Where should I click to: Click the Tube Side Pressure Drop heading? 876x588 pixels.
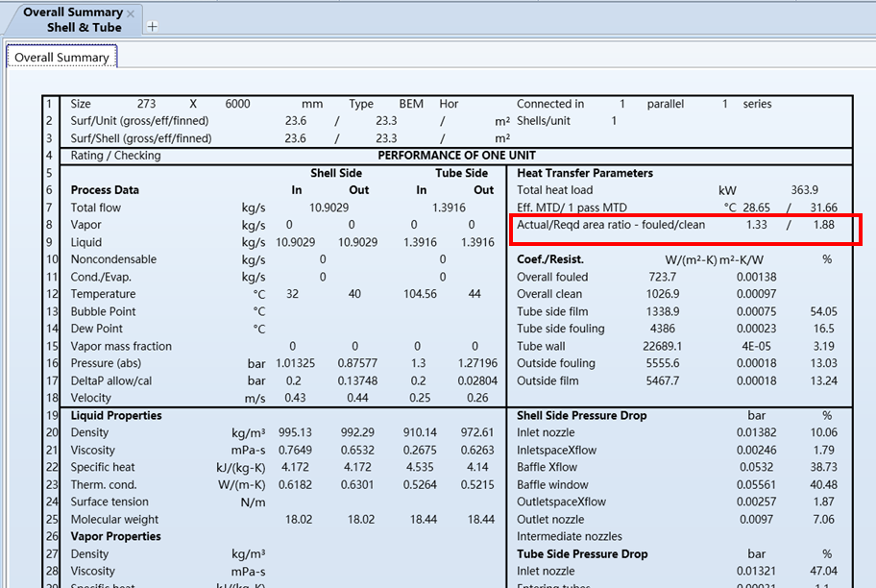pos(582,554)
